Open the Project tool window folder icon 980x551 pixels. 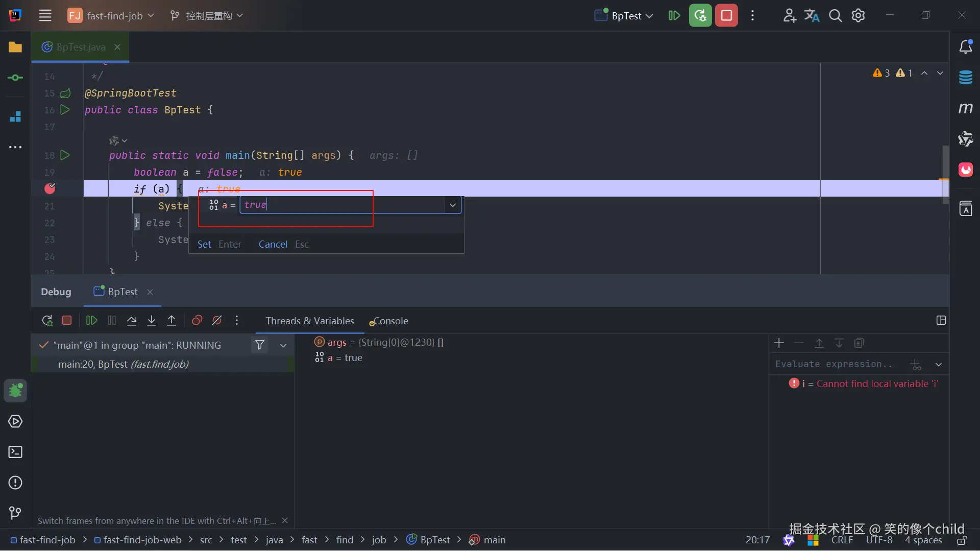pyautogui.click(x=15, y=47)
